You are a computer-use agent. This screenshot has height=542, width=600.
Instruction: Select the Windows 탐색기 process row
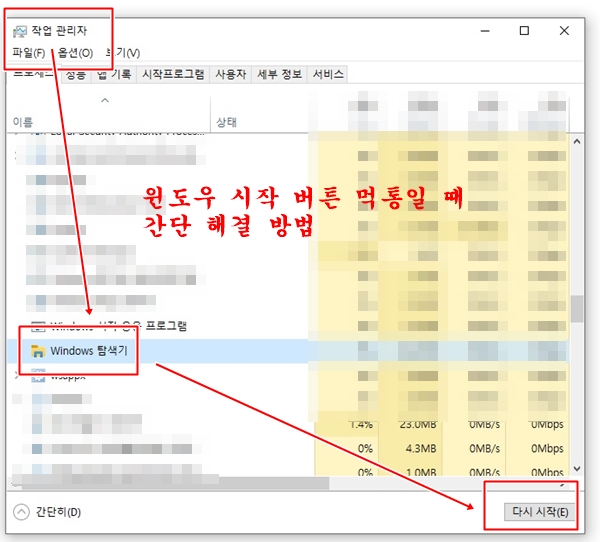click(287, 351)
